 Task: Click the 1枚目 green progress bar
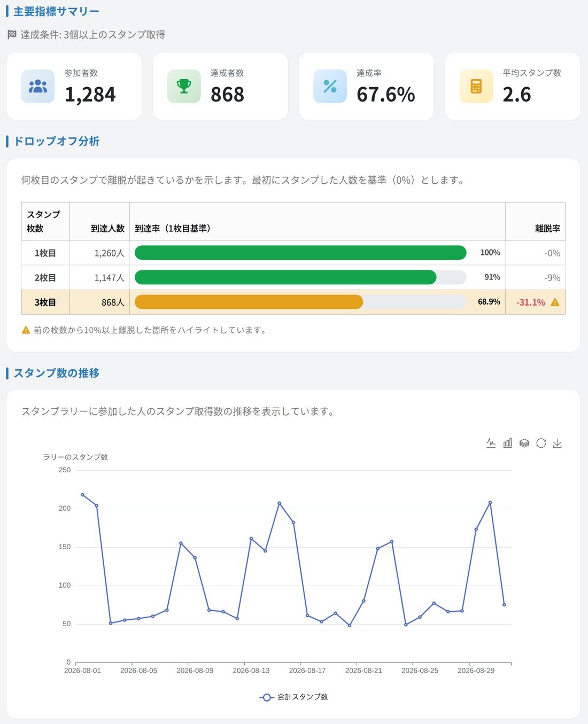tap(300, 253)
